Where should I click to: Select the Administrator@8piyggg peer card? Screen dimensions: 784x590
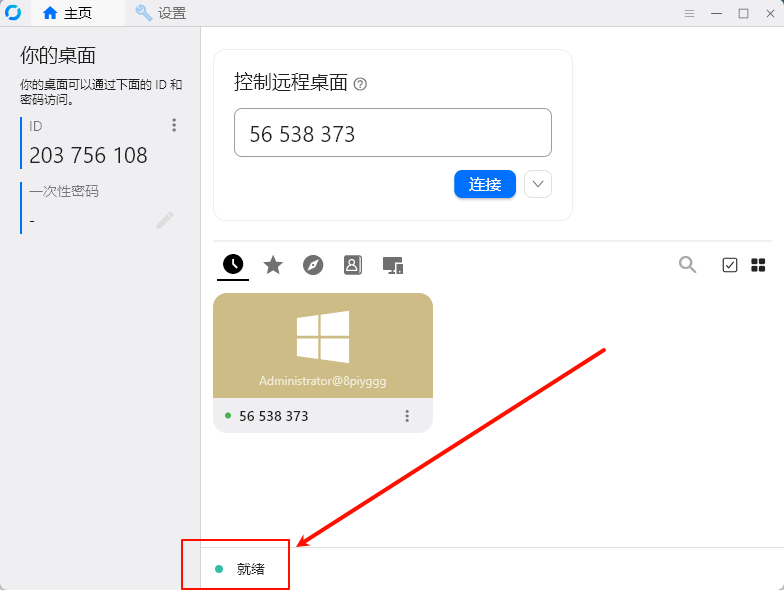323,346
